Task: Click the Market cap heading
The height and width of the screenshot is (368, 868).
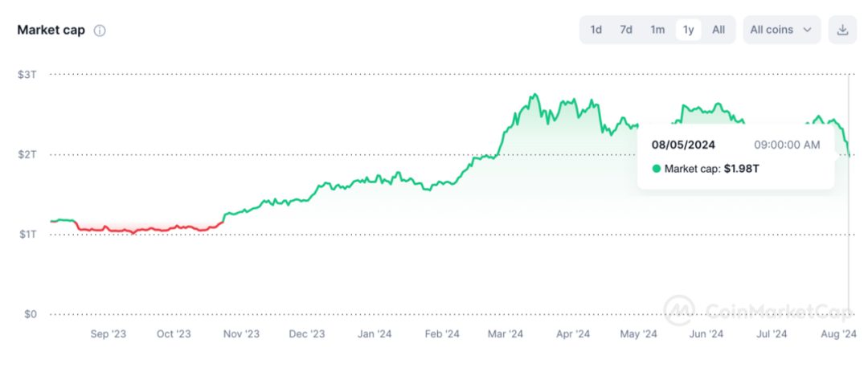Action: [x=51, y=31]
